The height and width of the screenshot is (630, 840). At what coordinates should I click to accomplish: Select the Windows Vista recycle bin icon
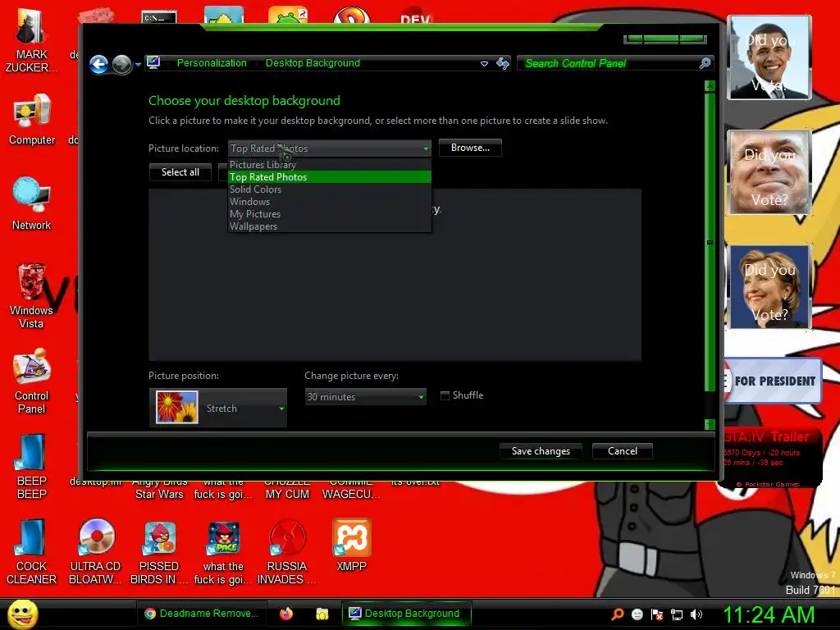pyautogui.click(x=31, y=295)
